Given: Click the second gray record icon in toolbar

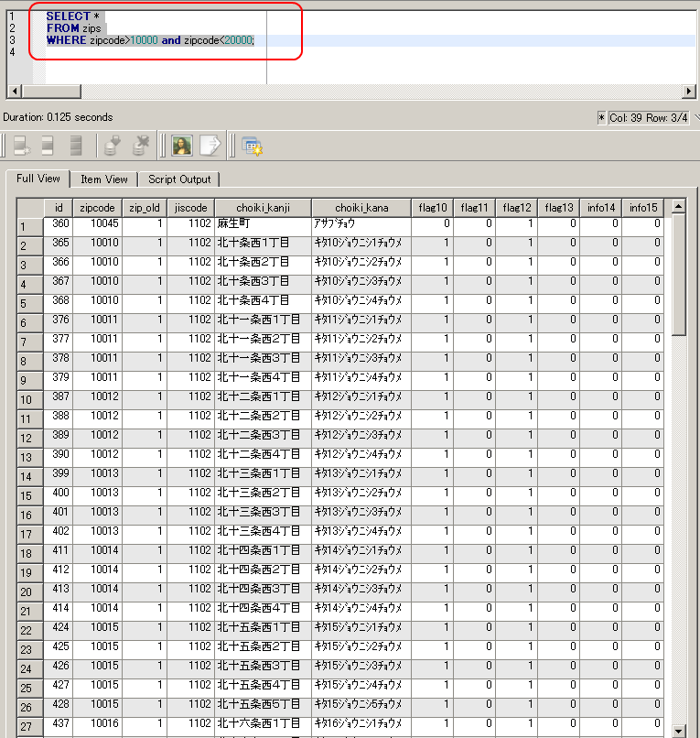Looking at the screenshot, I should tap(48, 145).
